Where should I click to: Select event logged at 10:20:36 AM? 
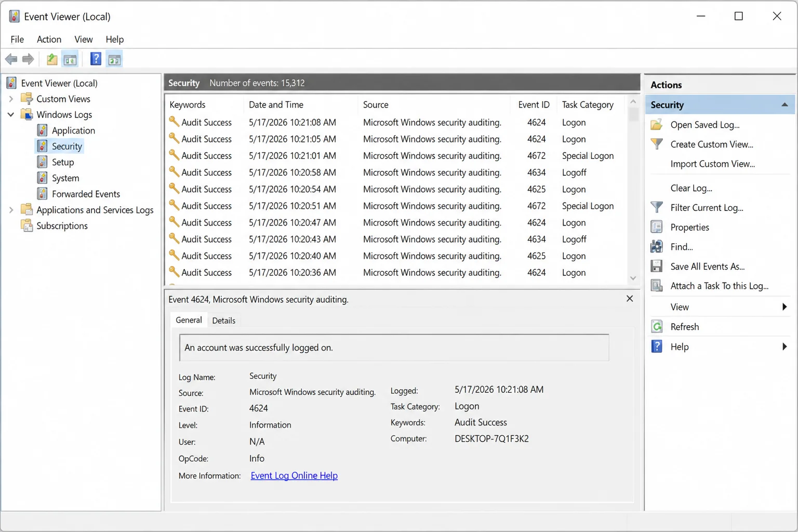point(396,272)
